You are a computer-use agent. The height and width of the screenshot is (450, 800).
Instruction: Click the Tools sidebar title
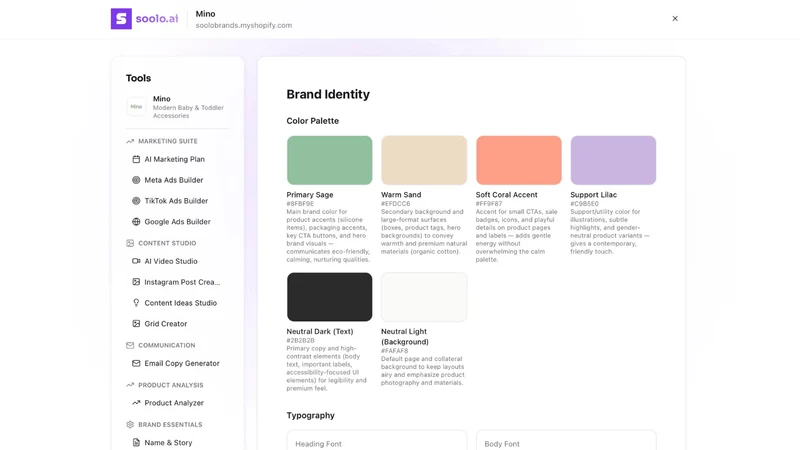click(x=138, y=78)
